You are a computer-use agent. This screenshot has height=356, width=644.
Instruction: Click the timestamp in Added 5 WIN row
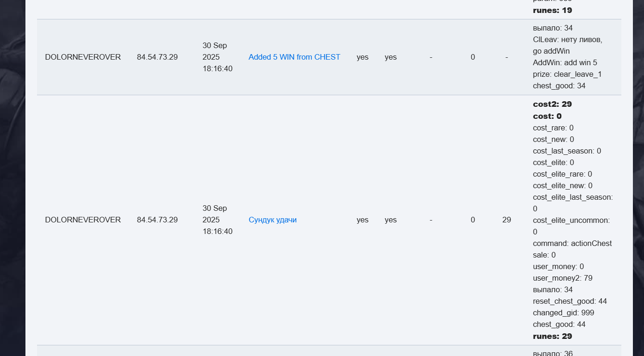[217, 57]
